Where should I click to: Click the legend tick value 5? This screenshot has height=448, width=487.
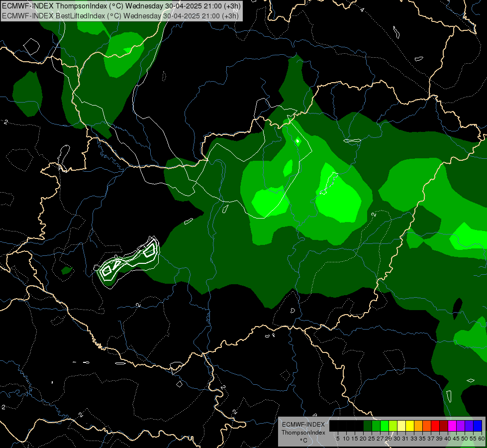click(338, 439)
